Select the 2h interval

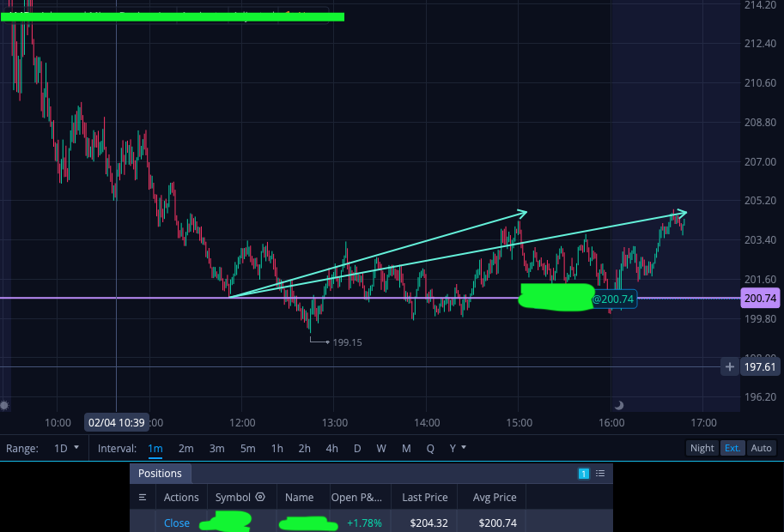pos(304,448)
